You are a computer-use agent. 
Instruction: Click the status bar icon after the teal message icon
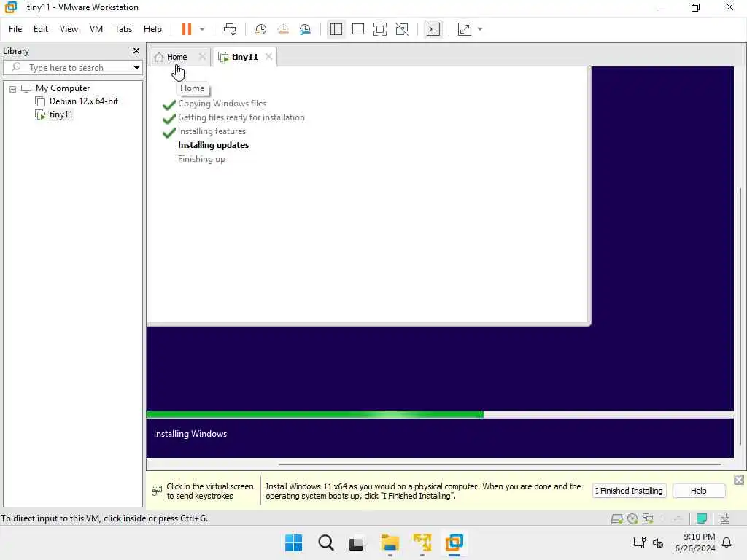click(725, 518)
